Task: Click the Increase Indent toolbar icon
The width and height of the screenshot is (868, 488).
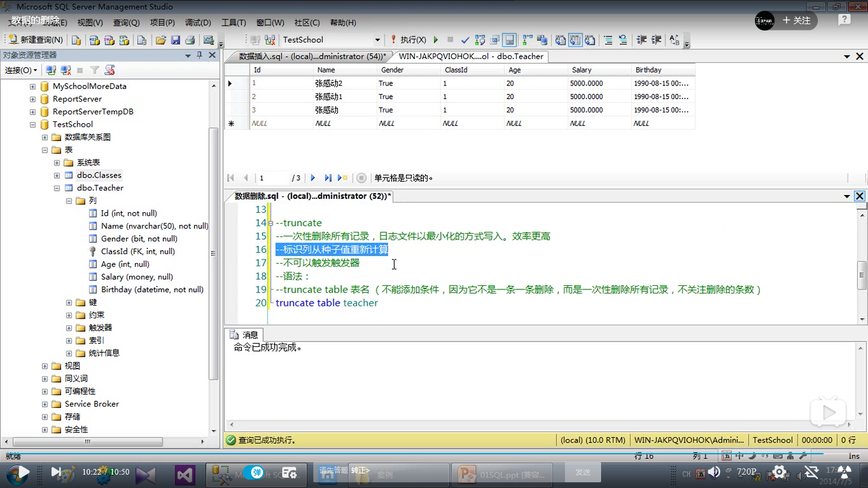Action: point(656,39)
